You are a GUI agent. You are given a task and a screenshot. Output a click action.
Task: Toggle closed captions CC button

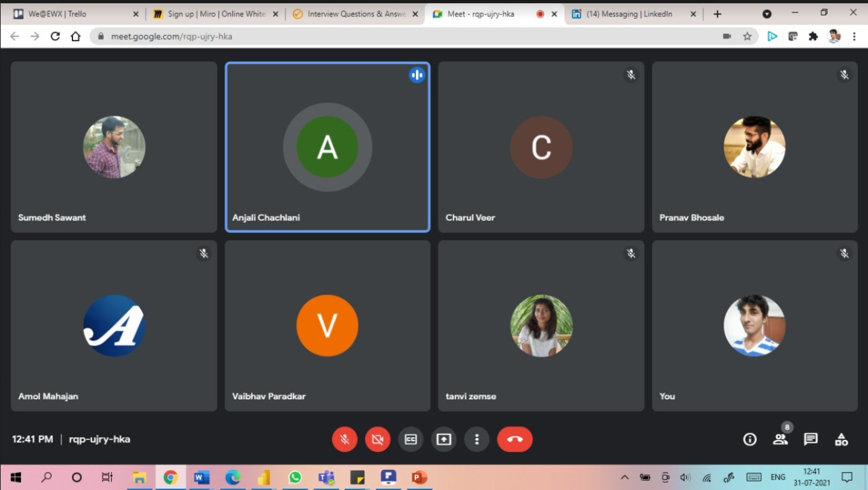pyautogui.click(x=411, y=439)
